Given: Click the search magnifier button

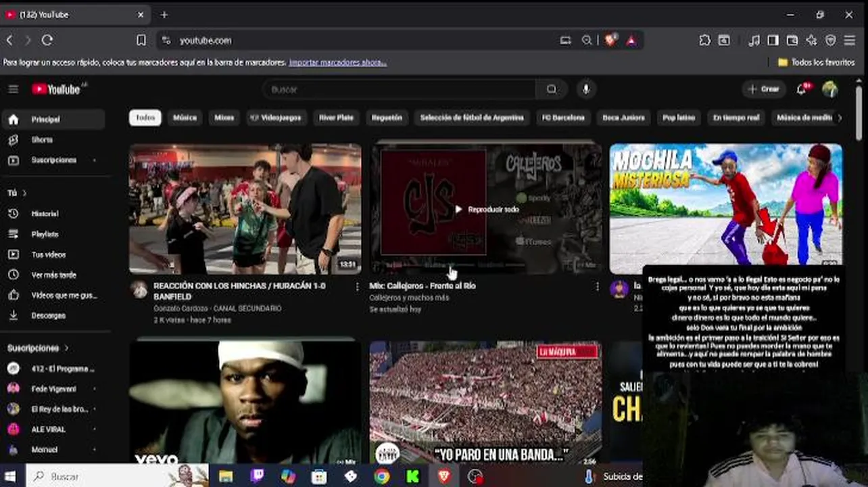Looking at the screenshot, I should click(x=552, y=89).
